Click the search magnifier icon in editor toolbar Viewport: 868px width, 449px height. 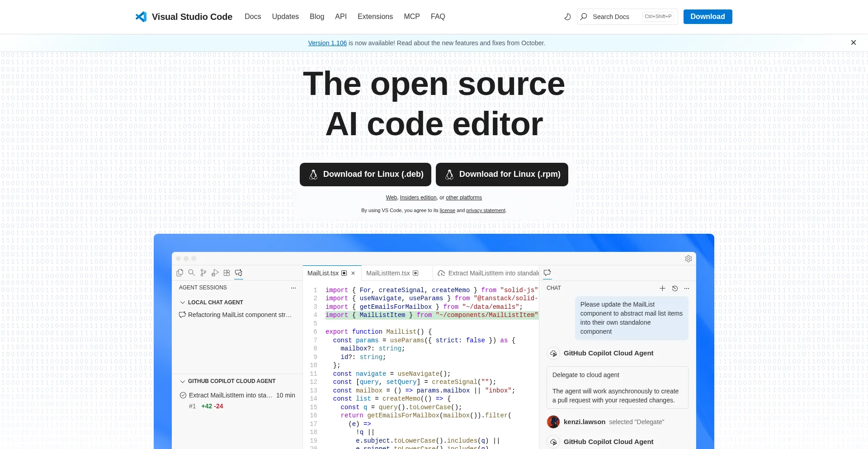[192, 273]
